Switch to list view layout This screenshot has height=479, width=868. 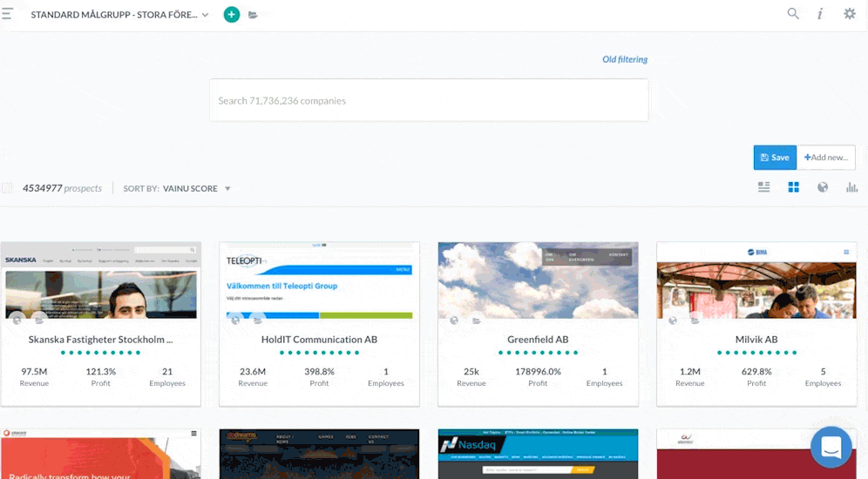pyautogui.click(x=764, y=187)
